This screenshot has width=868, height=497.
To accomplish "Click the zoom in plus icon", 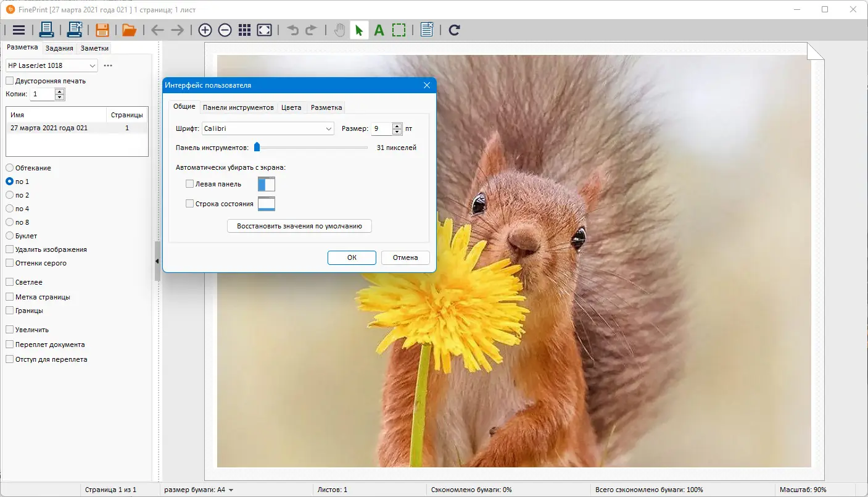I will pyautogui.click(x=205, y=30).
